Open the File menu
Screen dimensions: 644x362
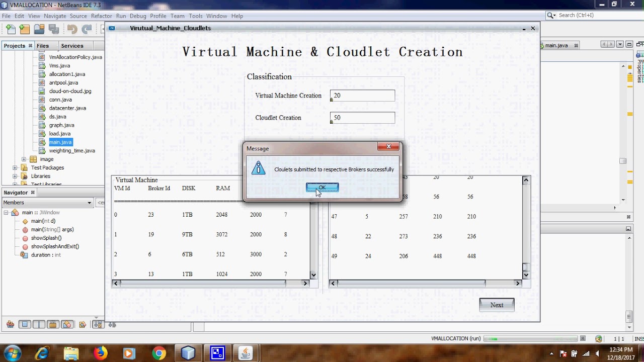(6, 16)
